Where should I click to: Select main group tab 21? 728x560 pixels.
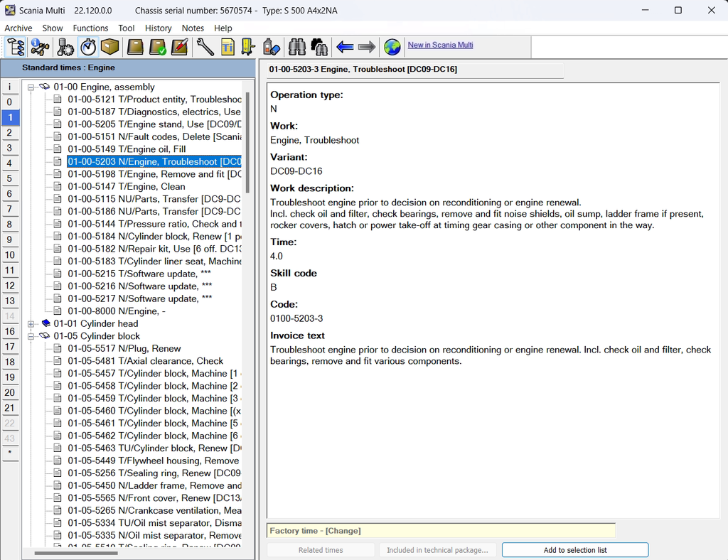[x=10, y=408]
